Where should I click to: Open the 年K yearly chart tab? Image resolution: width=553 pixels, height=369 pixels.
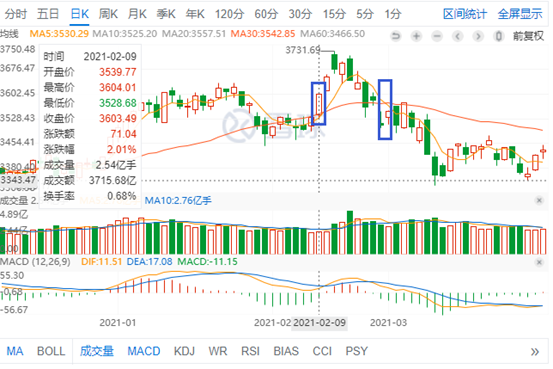pos(195,14)
